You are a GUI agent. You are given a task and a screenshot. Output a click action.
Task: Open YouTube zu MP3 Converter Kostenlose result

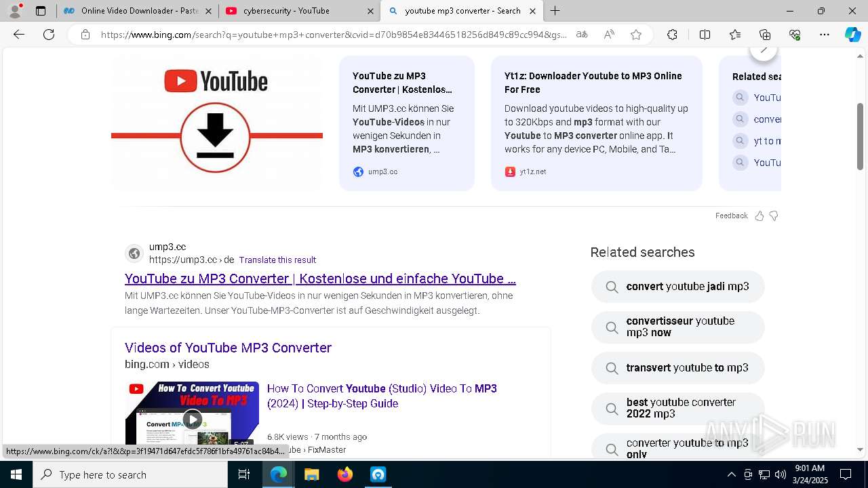coord(320,279)
